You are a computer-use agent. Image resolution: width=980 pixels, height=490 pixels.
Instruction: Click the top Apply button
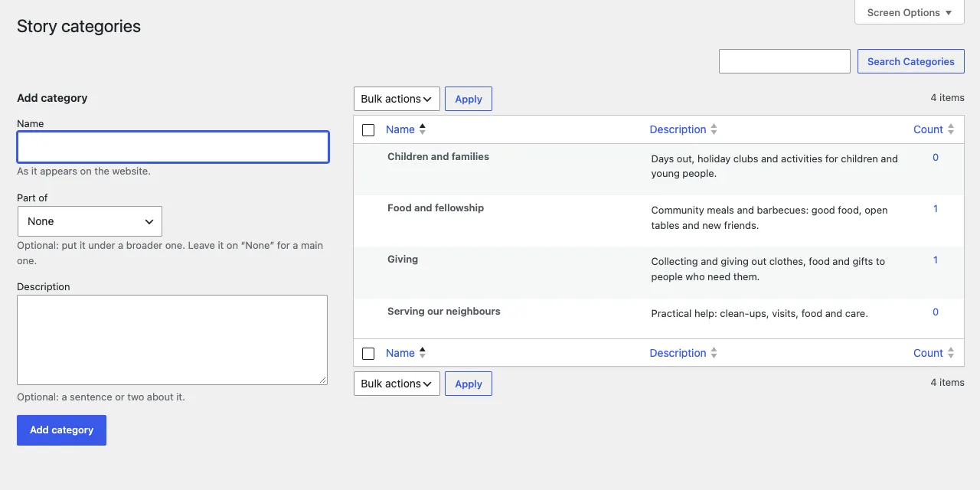(469, 99)
